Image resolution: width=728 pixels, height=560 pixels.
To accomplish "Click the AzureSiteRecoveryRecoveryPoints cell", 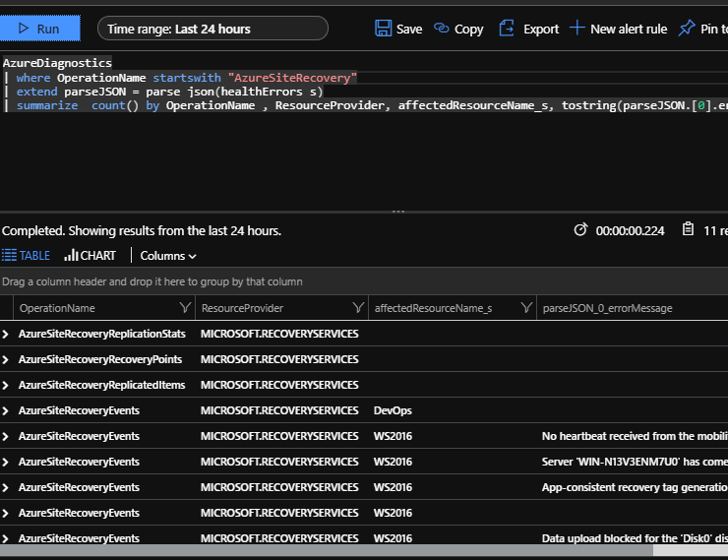I will click(x=100, y=359).
